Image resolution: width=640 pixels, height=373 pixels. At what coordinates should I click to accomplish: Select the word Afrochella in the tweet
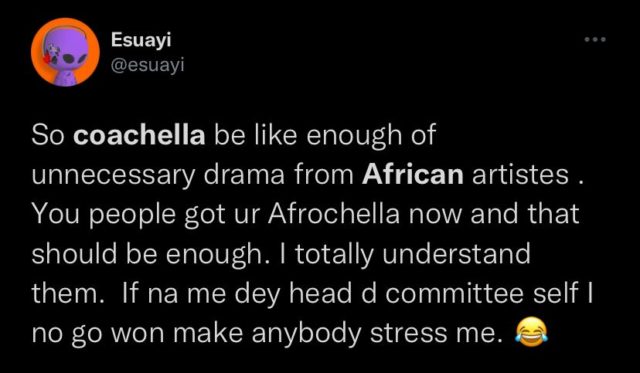coord(334,214)
